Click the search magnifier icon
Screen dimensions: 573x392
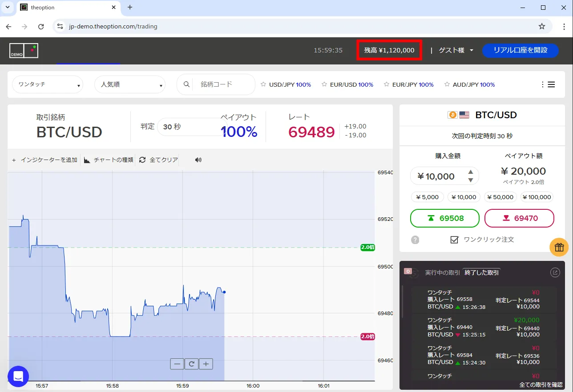point(187,84)
